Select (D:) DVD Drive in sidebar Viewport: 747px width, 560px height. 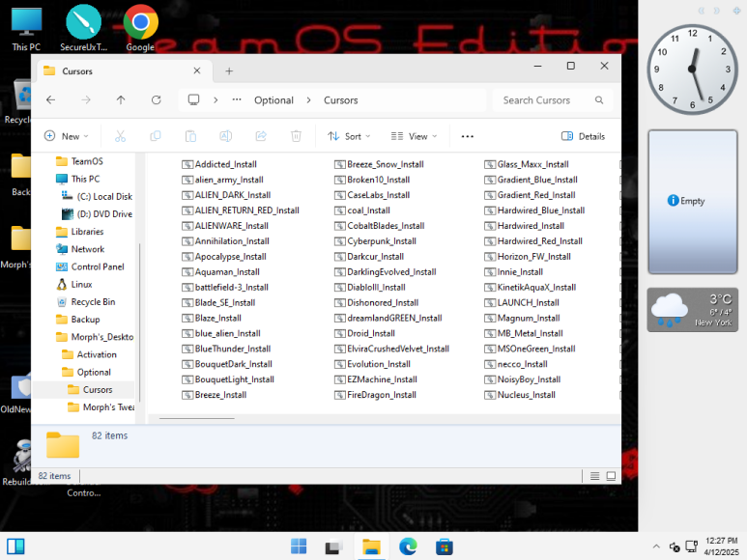pos(98,214)
